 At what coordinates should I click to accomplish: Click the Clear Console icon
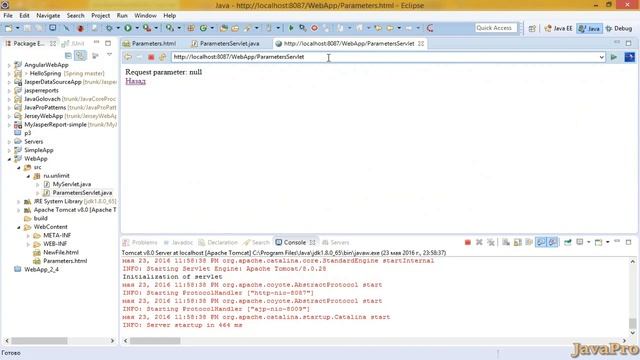(506, 242)
